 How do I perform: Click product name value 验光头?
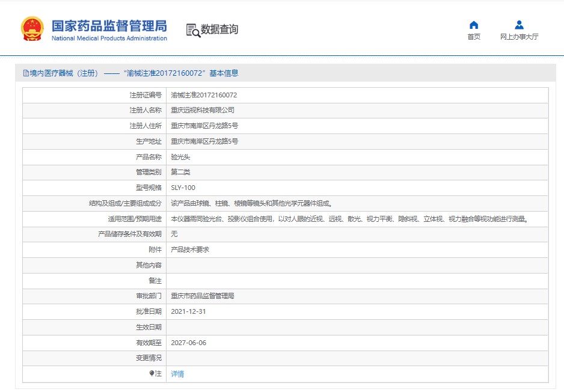(x=180, y=157)
